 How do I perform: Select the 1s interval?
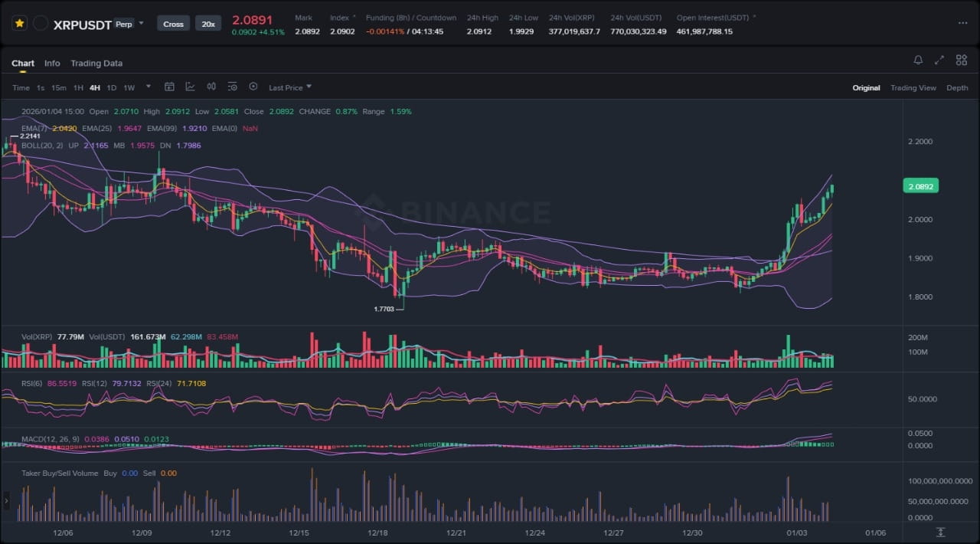41,88
